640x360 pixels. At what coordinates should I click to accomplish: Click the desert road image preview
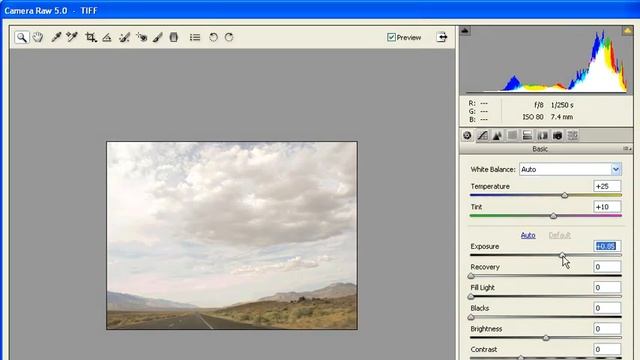[232, 236]
